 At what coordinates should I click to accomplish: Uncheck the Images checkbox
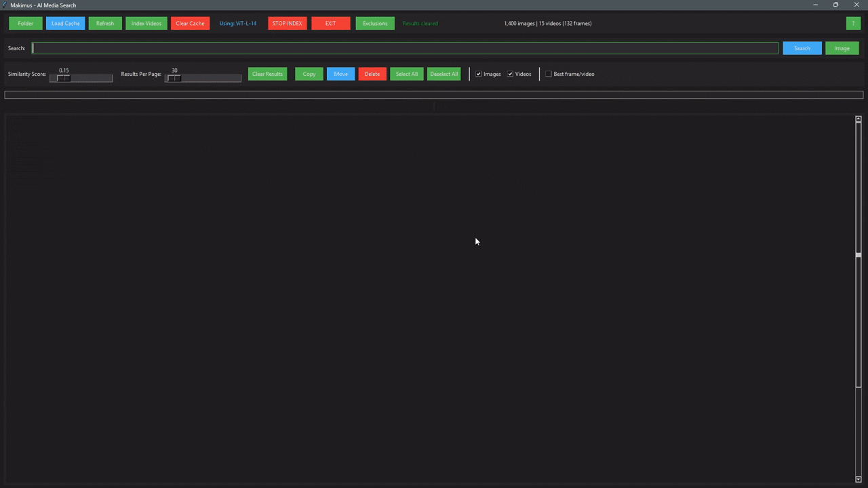click(x=479, y=74)
